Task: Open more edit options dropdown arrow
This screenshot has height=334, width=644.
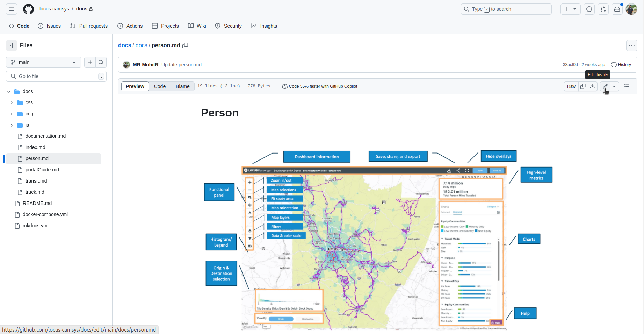Action: tap(614, 86)
